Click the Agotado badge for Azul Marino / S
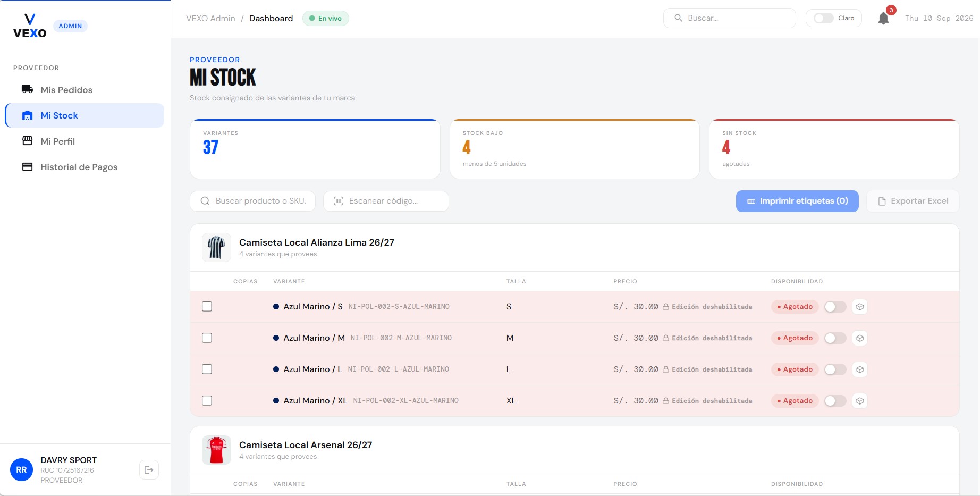The height and width of the screenshot is (496, 980). click(795, 307)
